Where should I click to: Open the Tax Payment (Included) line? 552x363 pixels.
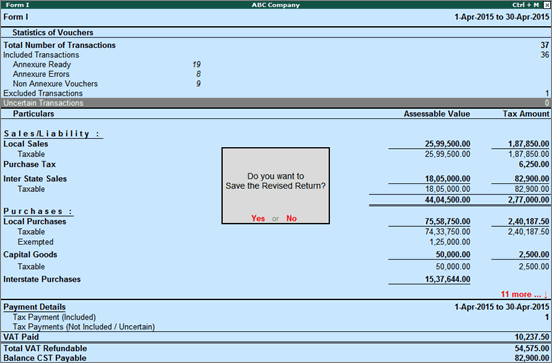[x=276, y=317]
